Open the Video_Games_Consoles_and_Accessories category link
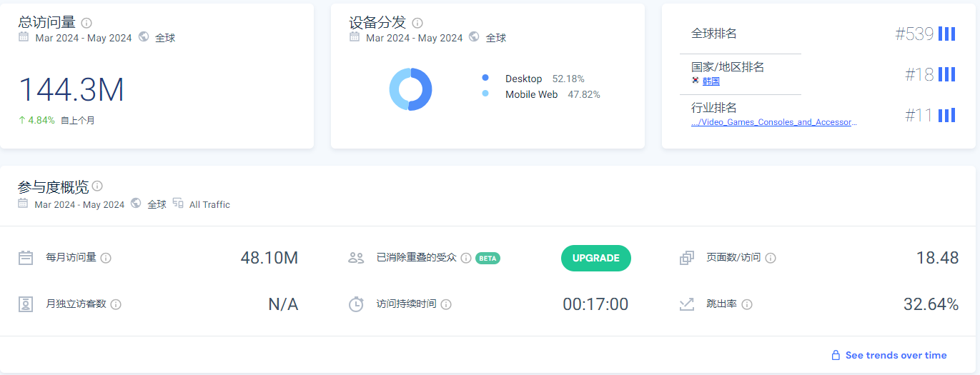 pyautogui.click(x=773, y=122)
